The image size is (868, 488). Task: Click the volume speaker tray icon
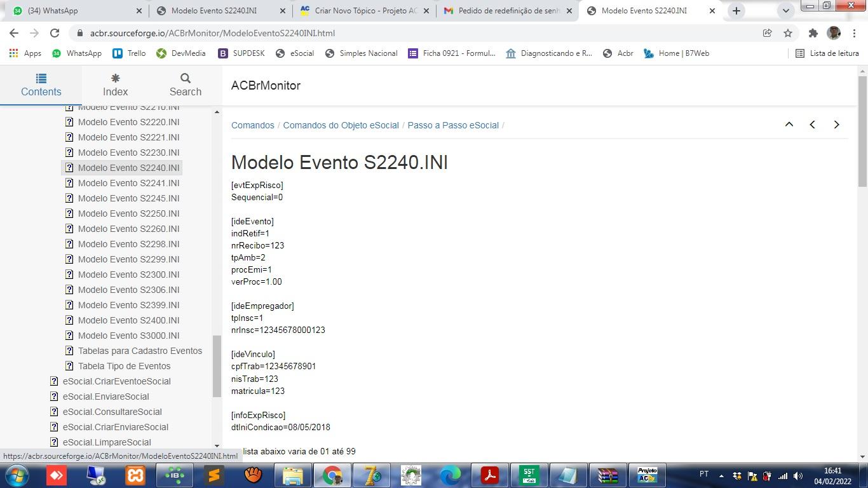pos(798,475)
